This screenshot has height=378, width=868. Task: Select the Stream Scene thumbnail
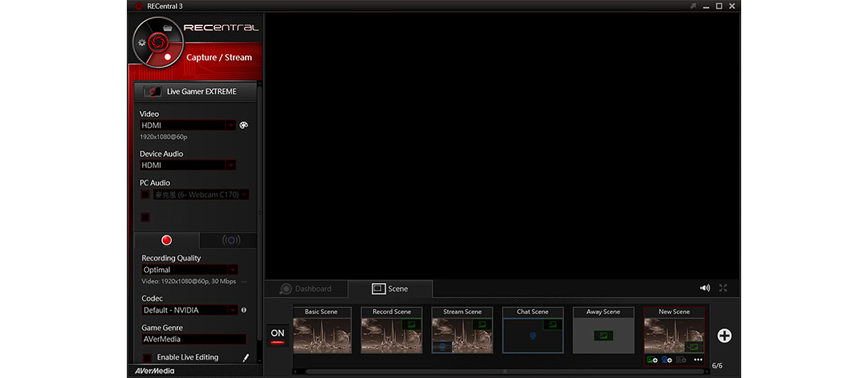coord(463,330)
